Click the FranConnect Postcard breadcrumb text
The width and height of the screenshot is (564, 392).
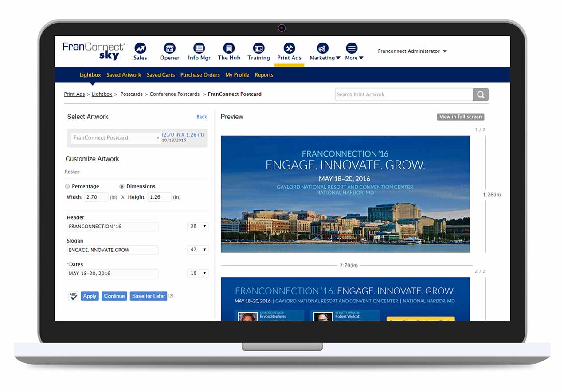point(235,94)
